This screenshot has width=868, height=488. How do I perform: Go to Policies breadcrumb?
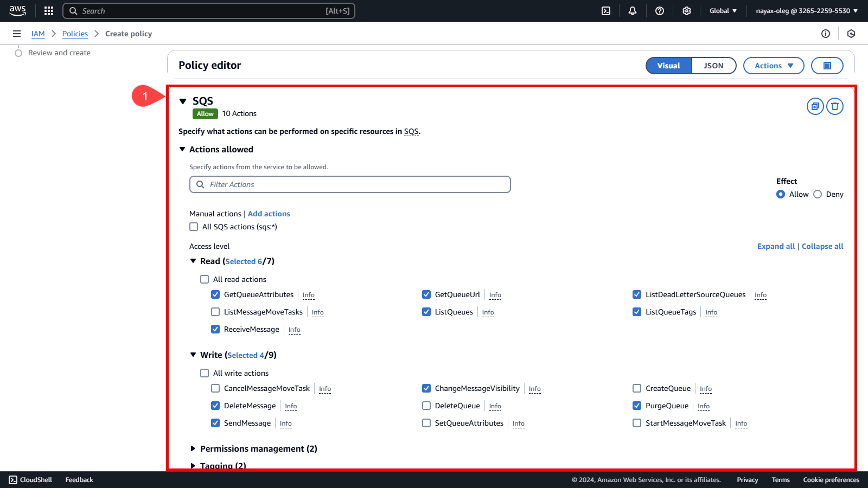(x=75, y=34)
